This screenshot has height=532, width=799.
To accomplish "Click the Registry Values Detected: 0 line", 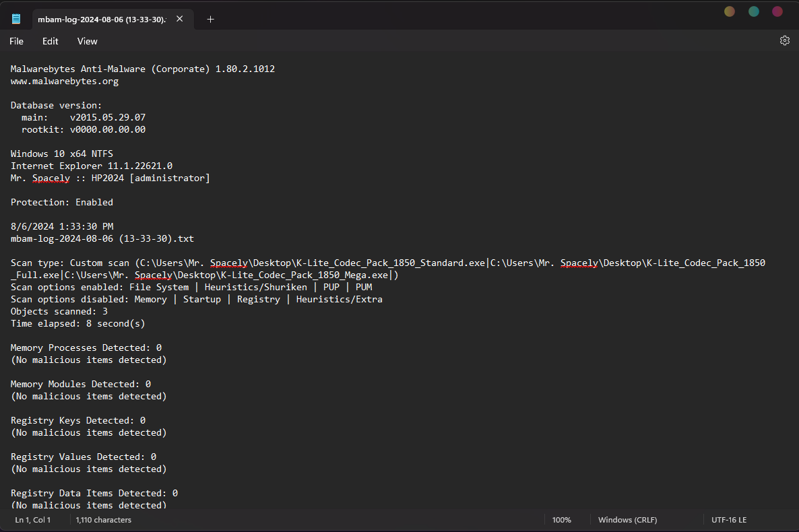I will coord(84,457).
